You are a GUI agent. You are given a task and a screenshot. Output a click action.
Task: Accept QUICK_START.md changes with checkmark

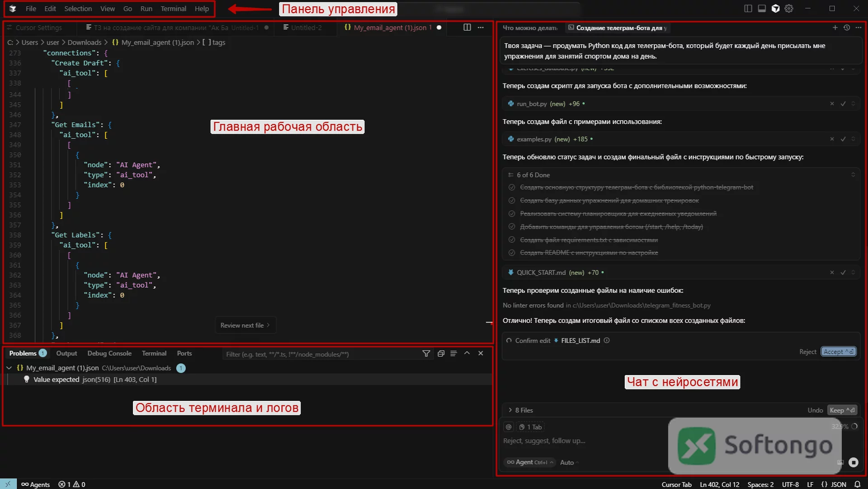843,273
